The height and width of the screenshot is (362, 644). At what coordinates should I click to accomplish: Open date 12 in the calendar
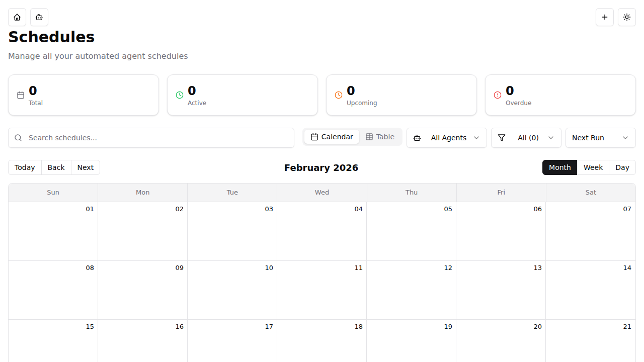coord(448,267)
